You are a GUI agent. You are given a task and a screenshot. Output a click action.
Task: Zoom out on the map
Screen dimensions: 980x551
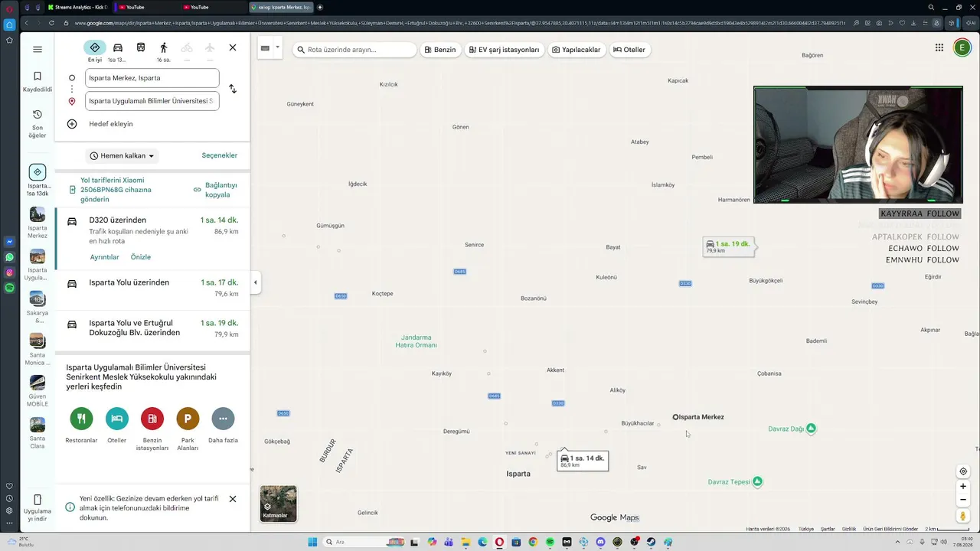coord(963,500)
